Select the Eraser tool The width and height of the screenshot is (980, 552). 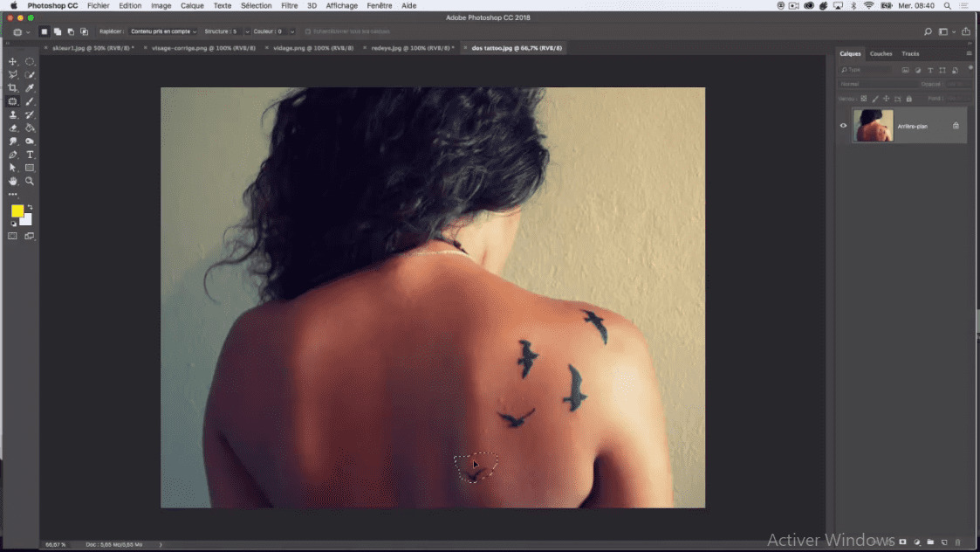(x=12, y=128)
